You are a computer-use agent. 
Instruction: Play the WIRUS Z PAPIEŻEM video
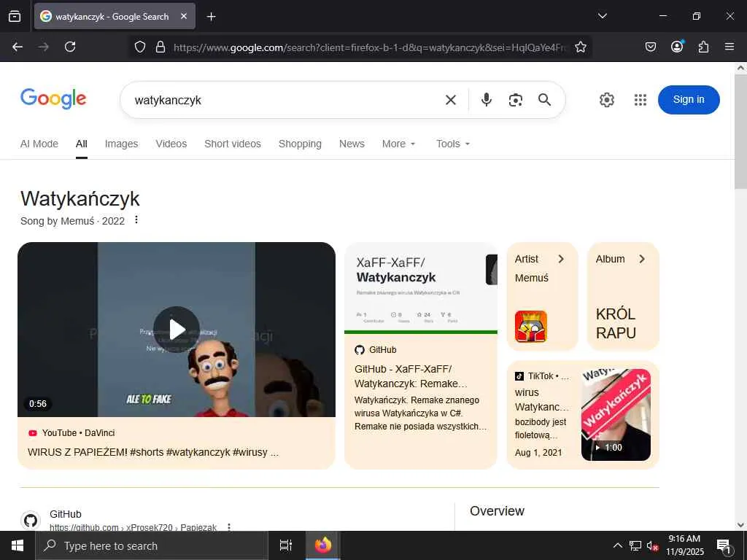[177, 330]
